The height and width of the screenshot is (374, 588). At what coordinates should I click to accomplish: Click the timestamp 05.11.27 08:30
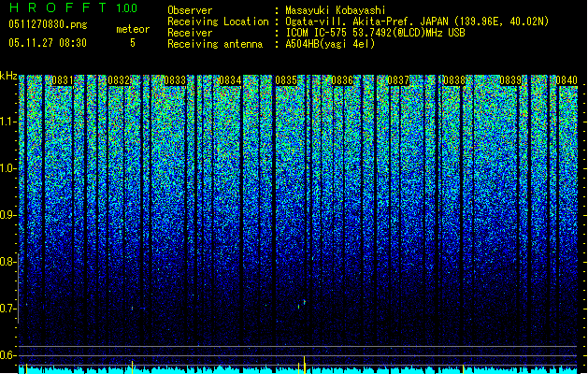tap(48, 43)
